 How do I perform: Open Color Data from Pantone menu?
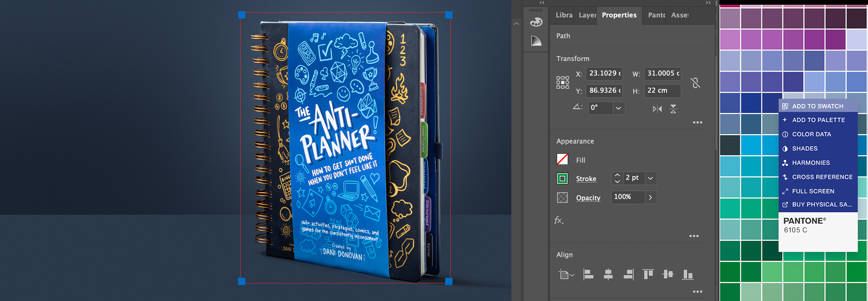pyautogui.click(x=818, y=134)
